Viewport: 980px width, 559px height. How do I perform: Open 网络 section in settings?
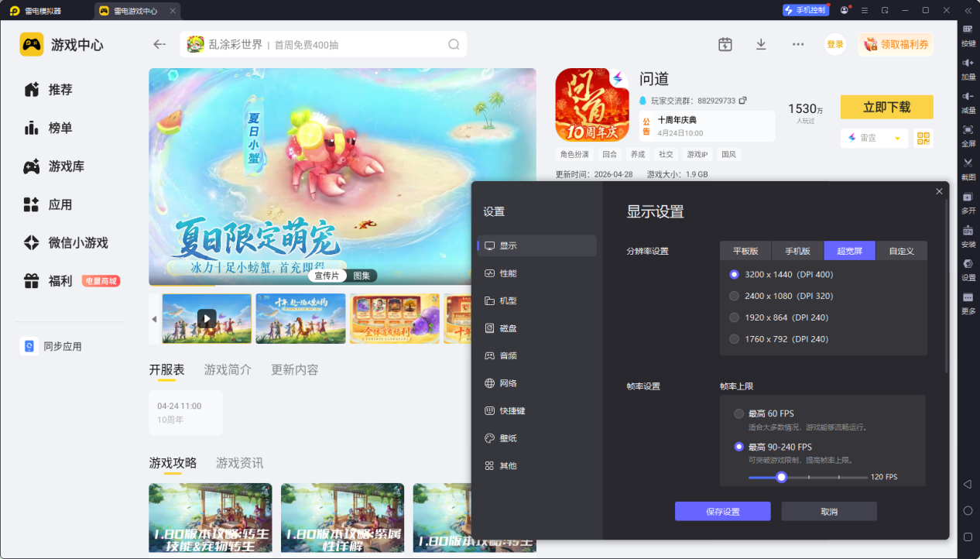(537, 383)
